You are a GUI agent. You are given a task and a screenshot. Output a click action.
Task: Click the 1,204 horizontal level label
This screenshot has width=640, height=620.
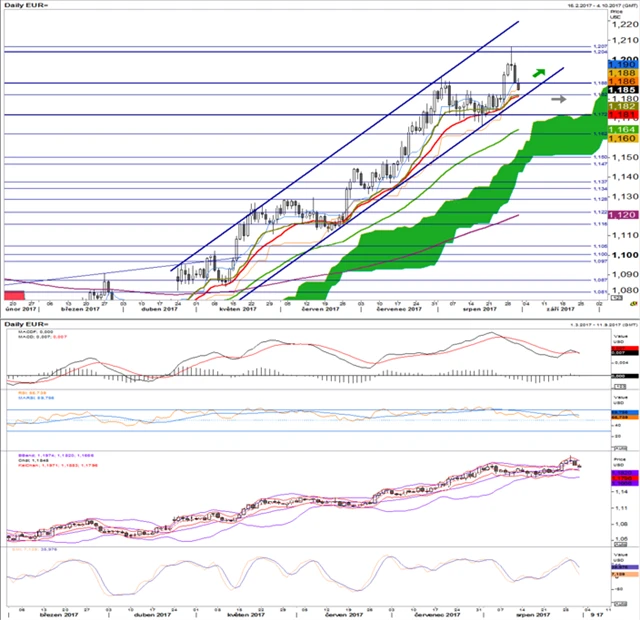[600, 52]
